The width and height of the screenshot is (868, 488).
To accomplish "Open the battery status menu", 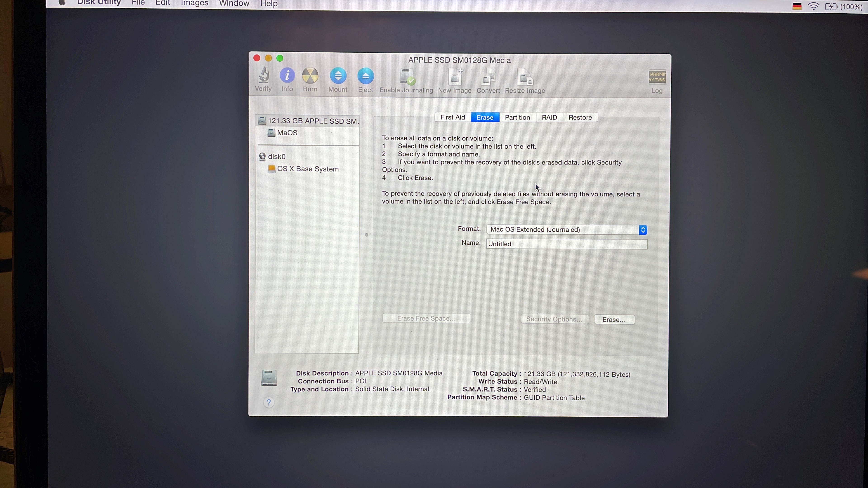I will pos(831,7).
